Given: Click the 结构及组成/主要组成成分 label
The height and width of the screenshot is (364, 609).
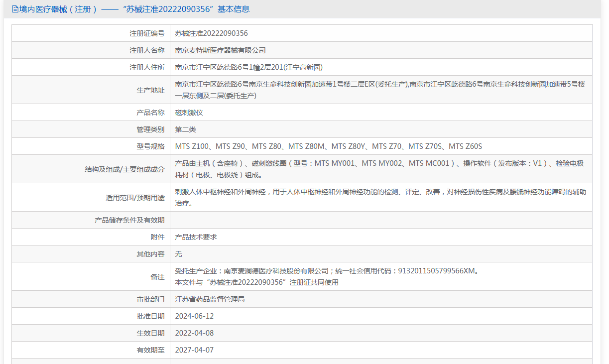Looking at the screenshot, I should (124, 169).
